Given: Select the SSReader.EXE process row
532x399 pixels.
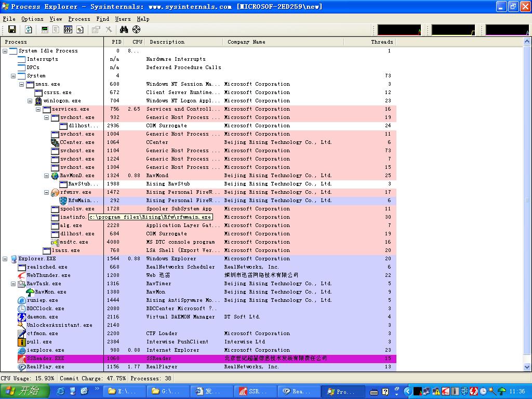Looking at the screenshot, I should (x=46, y=358).
